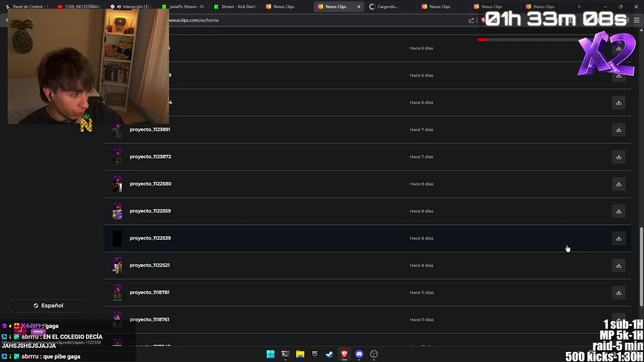Open the proyecto_1118781 thumbnail
Image resolution: width=644 pixels, height=362 pixels.
click(117, 293)
